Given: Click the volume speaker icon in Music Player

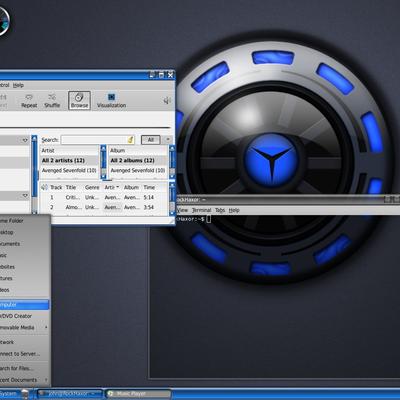Looking at the screenshot, I should (167, 100).
